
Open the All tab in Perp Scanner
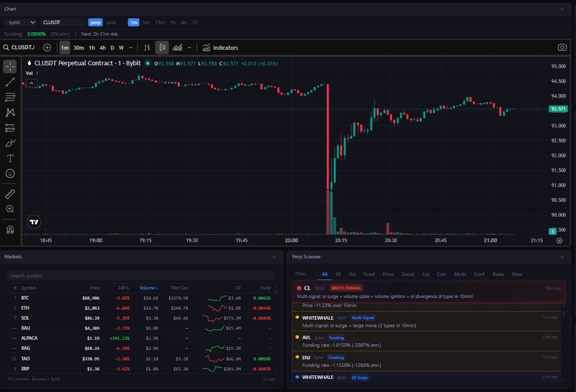tap(325, 274)
